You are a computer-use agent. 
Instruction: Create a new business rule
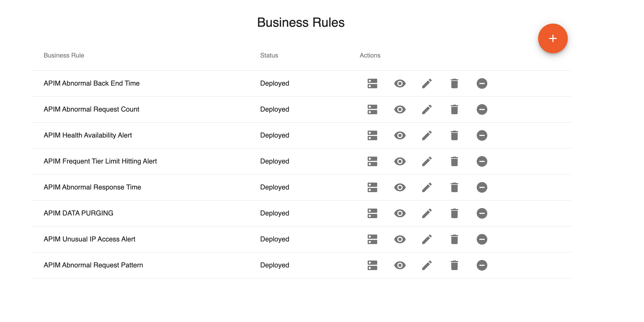(x=552, y=38)
